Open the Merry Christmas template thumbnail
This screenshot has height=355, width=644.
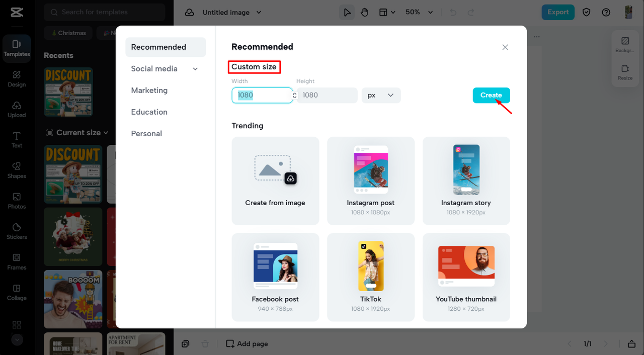73,236
